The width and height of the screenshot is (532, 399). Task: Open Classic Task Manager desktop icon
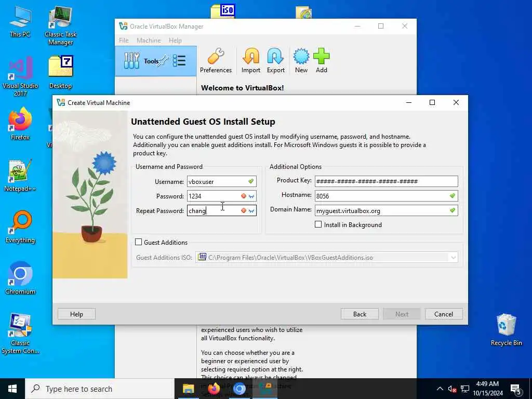[60, 25]
